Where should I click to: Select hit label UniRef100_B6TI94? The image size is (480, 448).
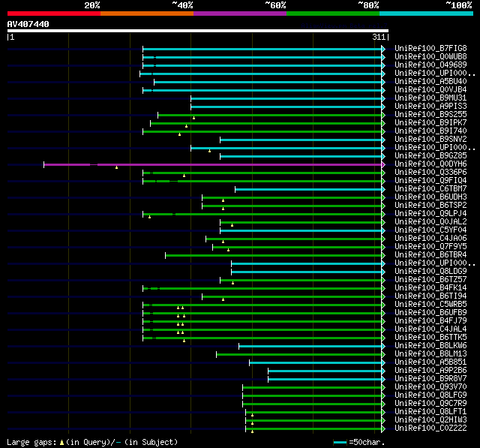click(430, 296)
